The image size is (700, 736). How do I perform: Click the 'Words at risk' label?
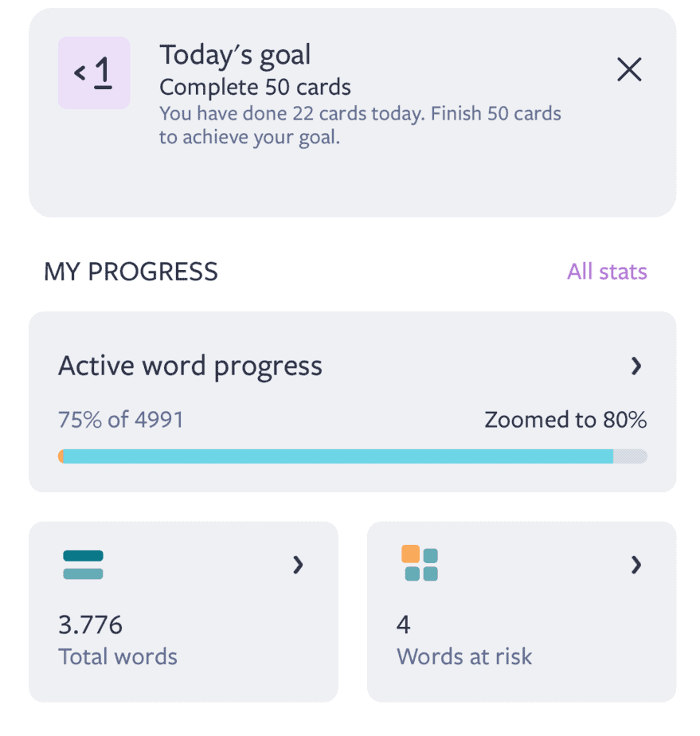[464, 656]
